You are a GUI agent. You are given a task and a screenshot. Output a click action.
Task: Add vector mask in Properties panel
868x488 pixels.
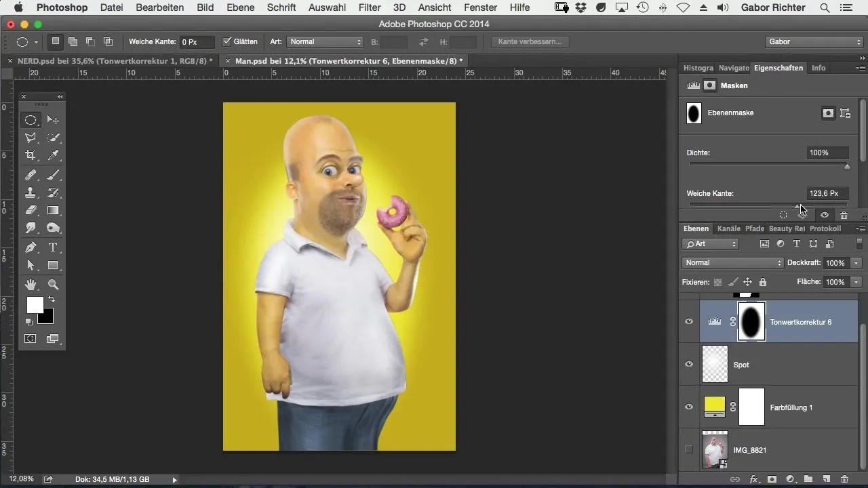pos(845,113)
